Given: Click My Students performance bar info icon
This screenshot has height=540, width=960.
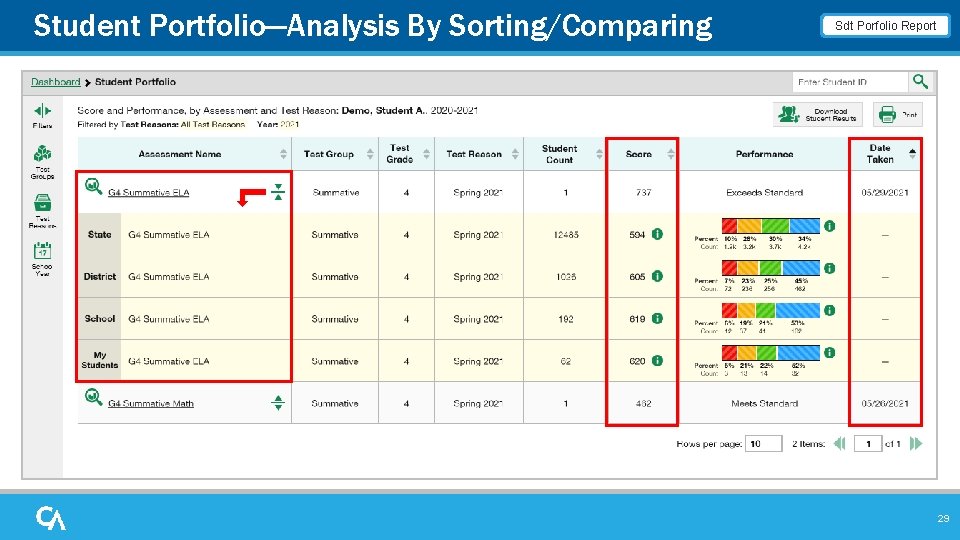Looking at the screenshot, I should (x=830, y=353).
